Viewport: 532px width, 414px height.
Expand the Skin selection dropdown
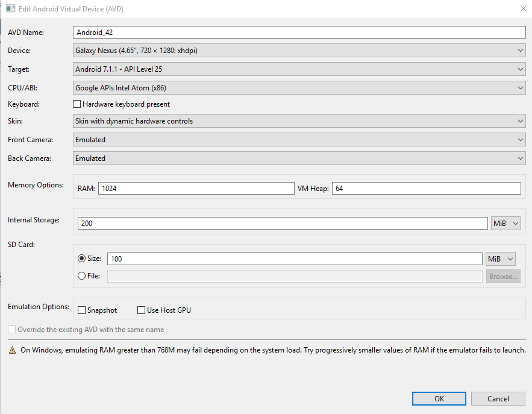[x=299, y=121]
